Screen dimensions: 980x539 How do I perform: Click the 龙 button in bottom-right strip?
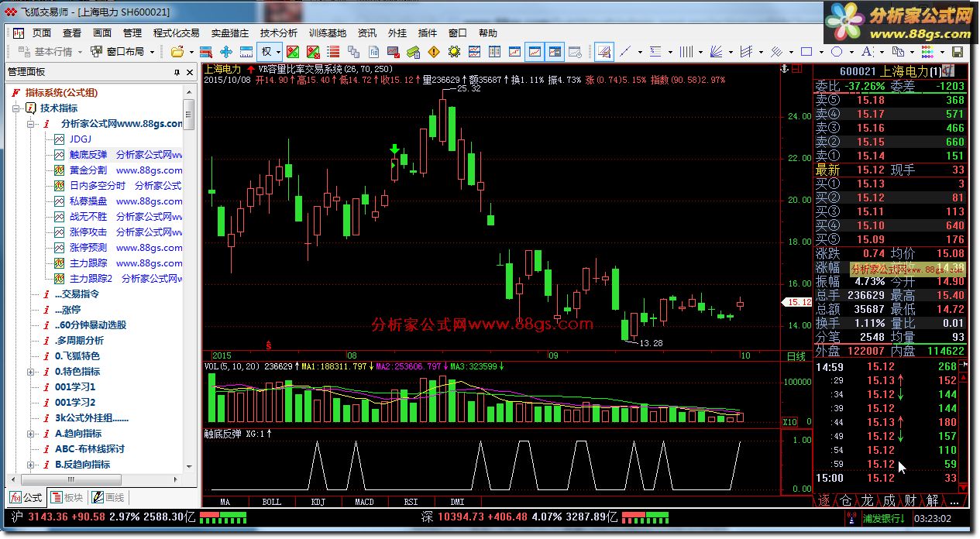865,500
